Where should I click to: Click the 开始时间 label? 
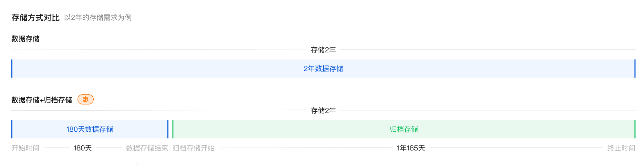(x=26, y=148)
